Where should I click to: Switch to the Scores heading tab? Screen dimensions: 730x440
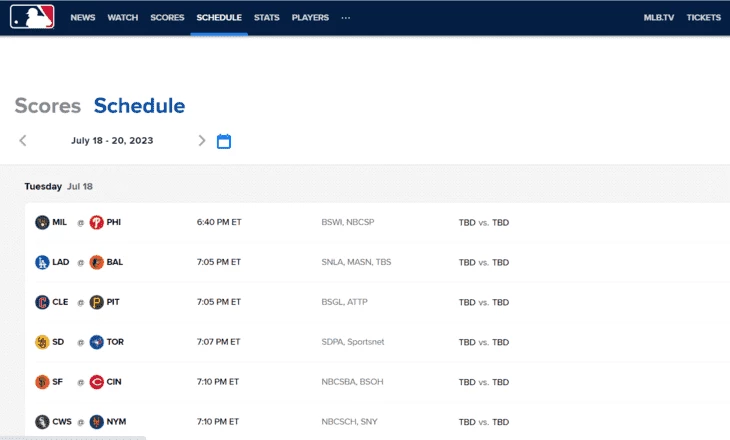(x=47, y=106)
